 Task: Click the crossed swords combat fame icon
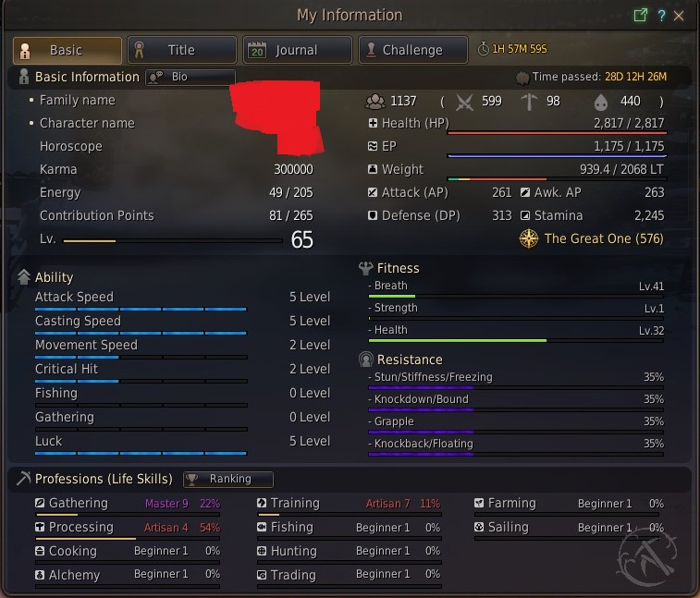pyautogui.click(x=464, y=103)
